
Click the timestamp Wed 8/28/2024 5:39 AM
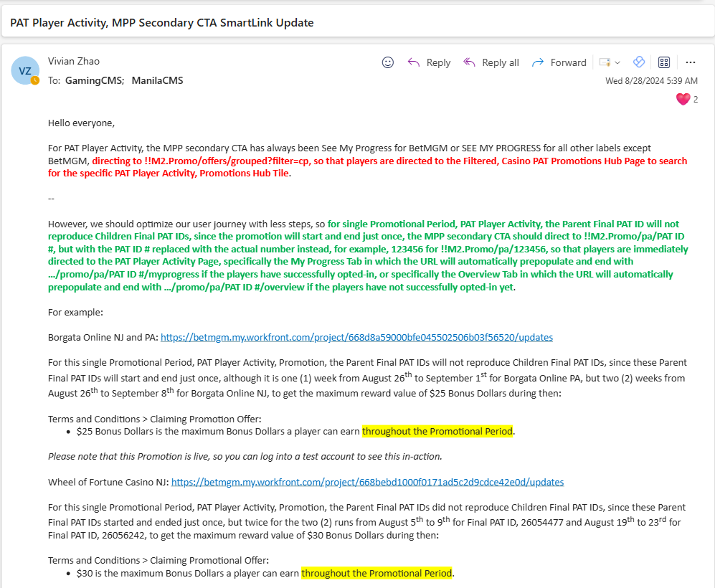point(651,81)
